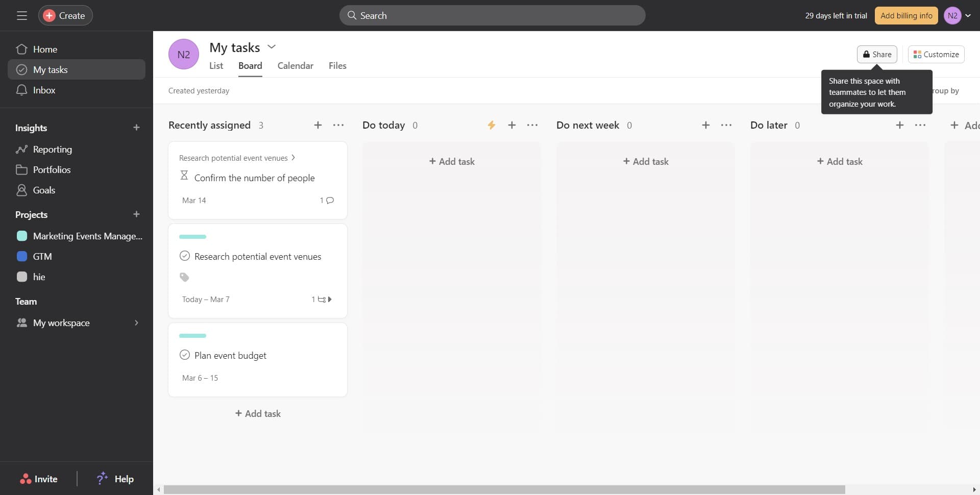Mark Plan event budget complete
The image size is (980, 495).
tap(184, 355)
